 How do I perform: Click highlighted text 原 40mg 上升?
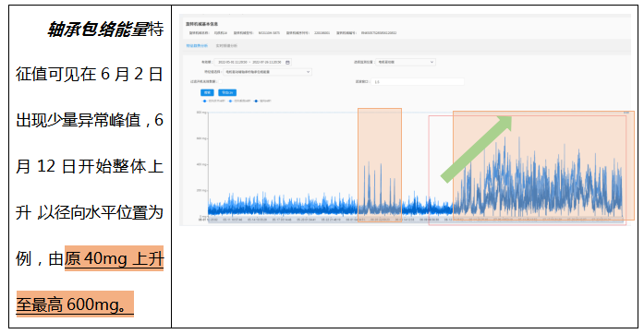(115, 259)
